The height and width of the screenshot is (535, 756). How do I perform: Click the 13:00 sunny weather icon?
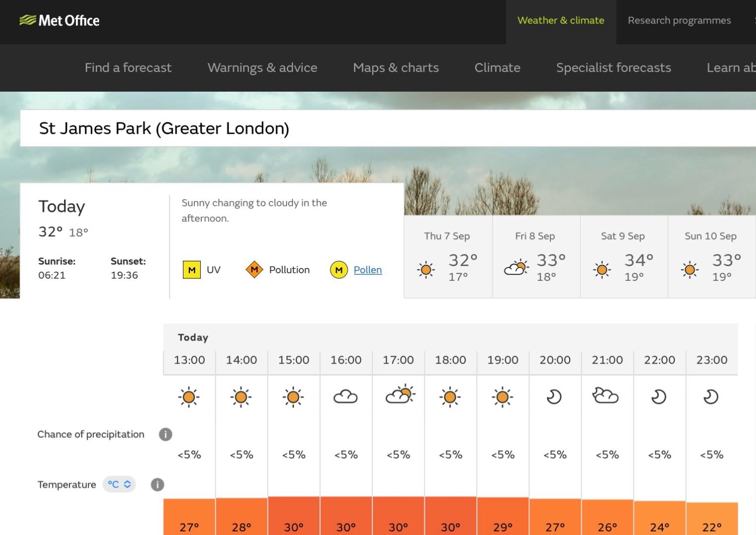point(189,397)
